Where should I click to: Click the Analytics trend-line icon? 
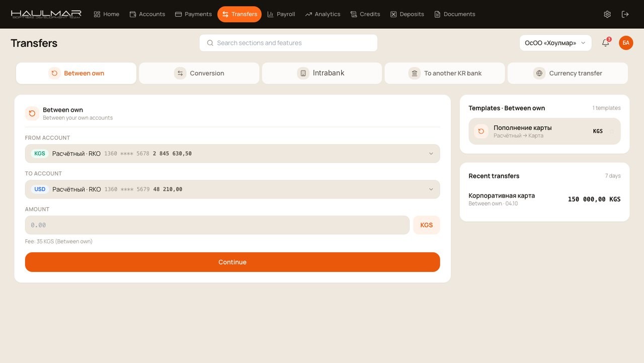[x=308, y=14]
